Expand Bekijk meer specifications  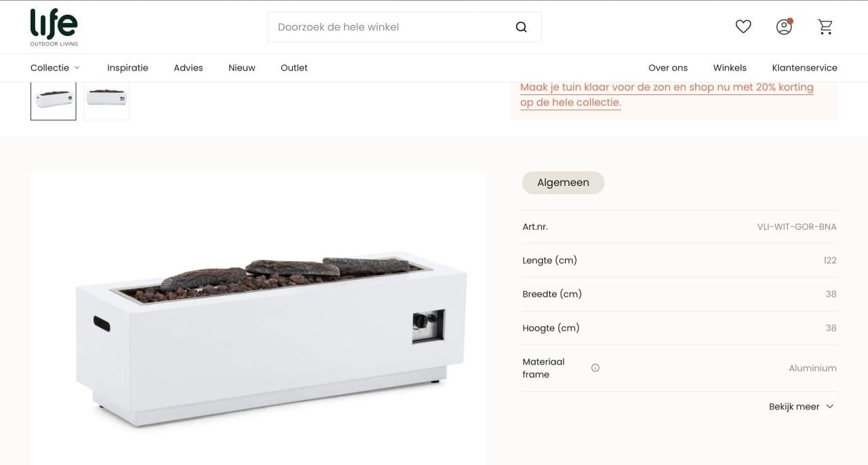[801, 407]
